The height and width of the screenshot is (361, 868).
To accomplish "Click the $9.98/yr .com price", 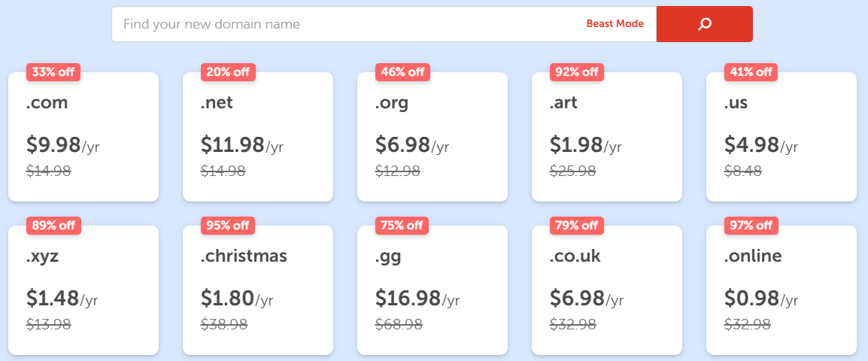I will point(62,144).
